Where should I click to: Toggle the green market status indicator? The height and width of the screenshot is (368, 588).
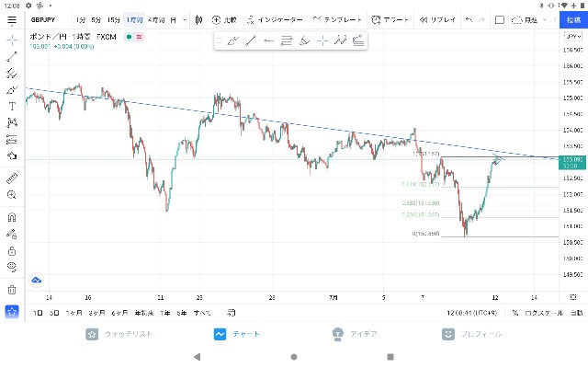(x=129, y=37)
